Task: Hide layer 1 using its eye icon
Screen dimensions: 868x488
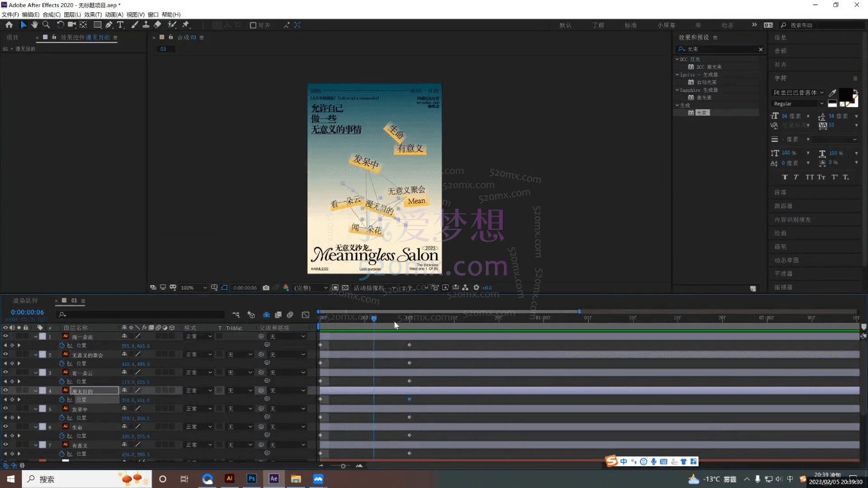Action: [x=6, y=336]
